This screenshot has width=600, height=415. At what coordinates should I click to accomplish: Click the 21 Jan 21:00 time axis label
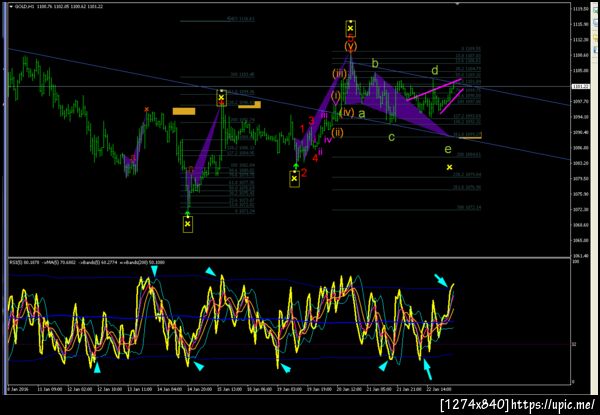tap(409, 389)
